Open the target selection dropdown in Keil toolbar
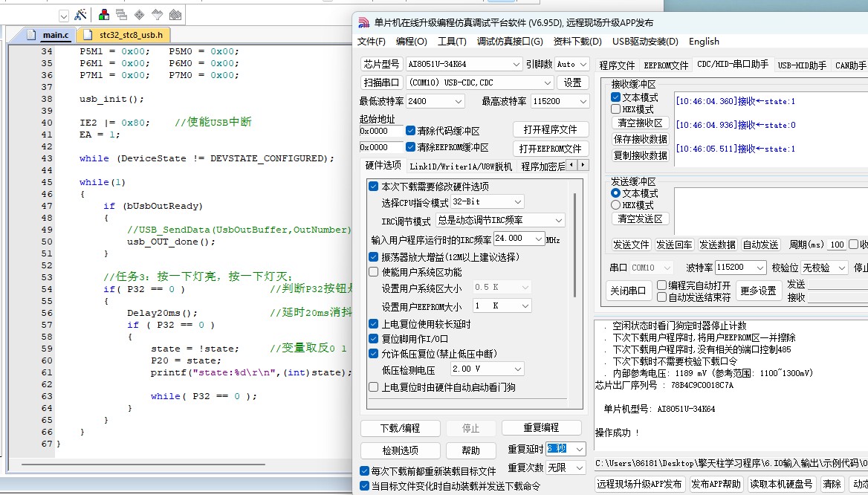 point(64,16)
